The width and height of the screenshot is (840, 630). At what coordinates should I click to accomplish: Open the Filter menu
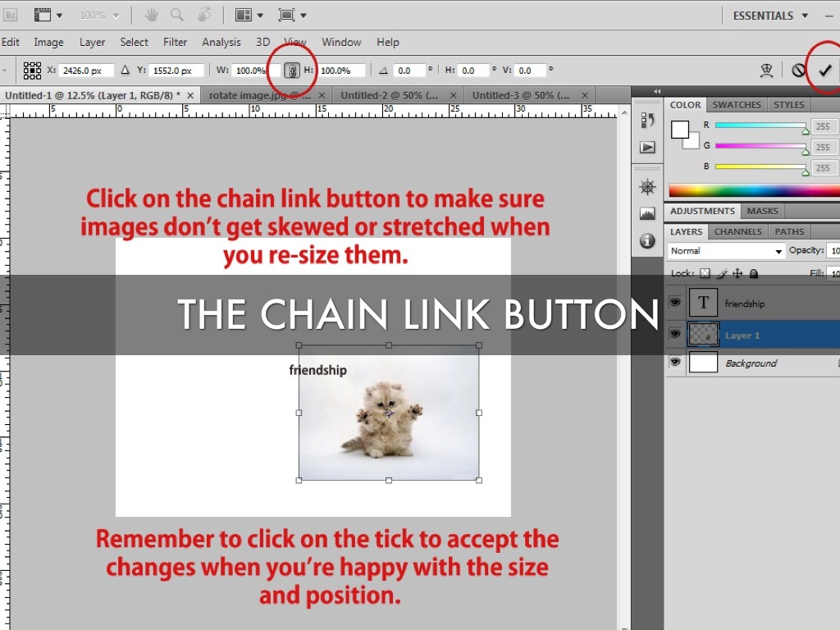(x=175, y=42)
